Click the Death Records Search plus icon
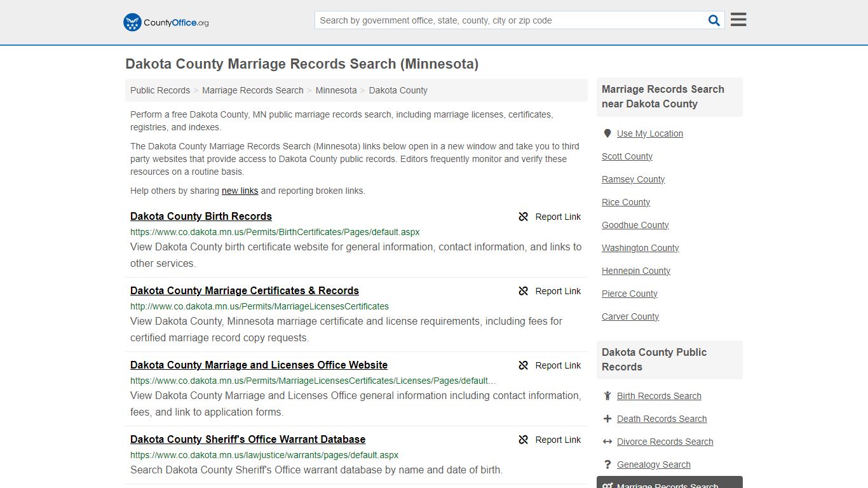868x488 pixels. coord(607,419)
